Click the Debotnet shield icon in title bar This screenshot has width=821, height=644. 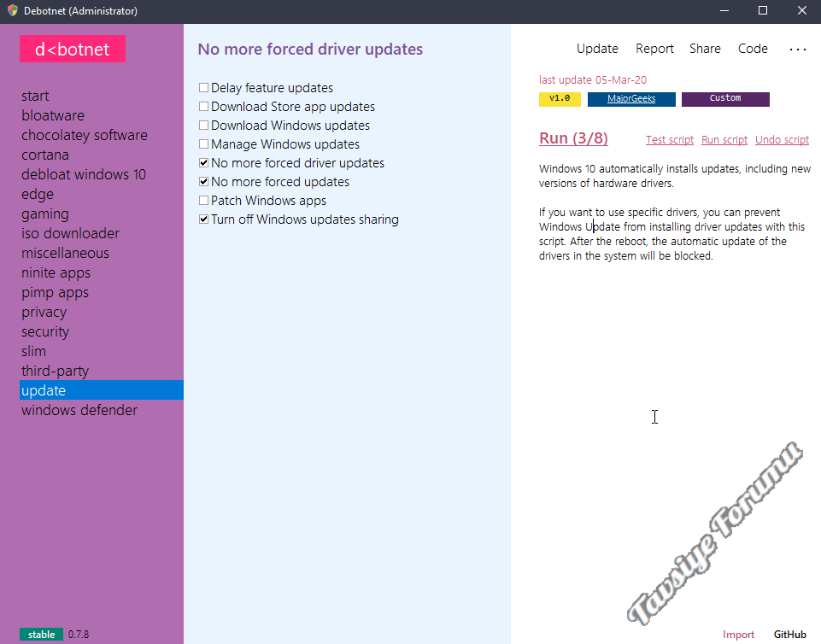(13, 10)
